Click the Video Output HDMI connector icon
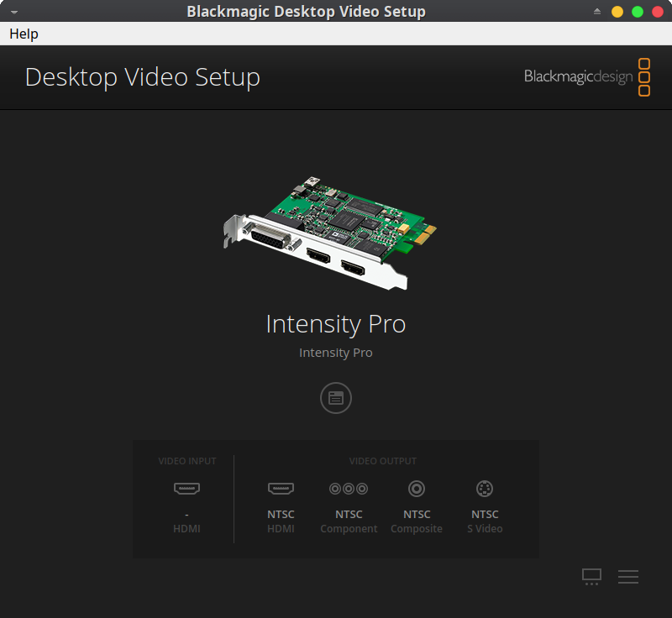The width and height of the screenshot is (672, 618). click(281, 488)
